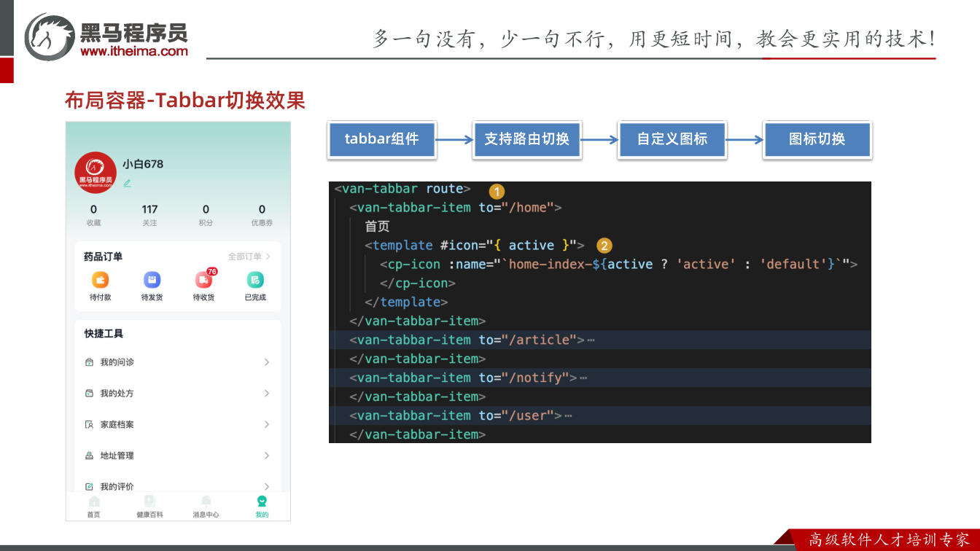Image resolution: width=980 pixels, height=551 pixels.
Task: Click the 图标切换 flow box
Action: tap(817, 139)
